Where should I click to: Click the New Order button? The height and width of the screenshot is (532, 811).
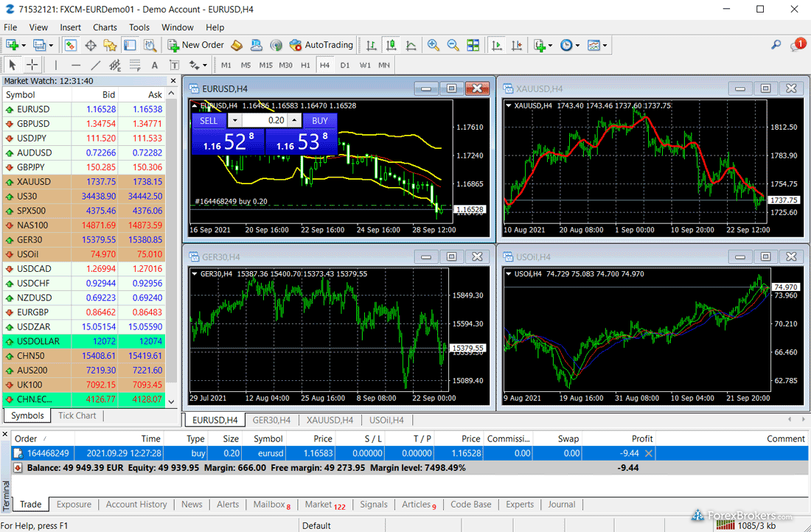[x=196, y=45]
